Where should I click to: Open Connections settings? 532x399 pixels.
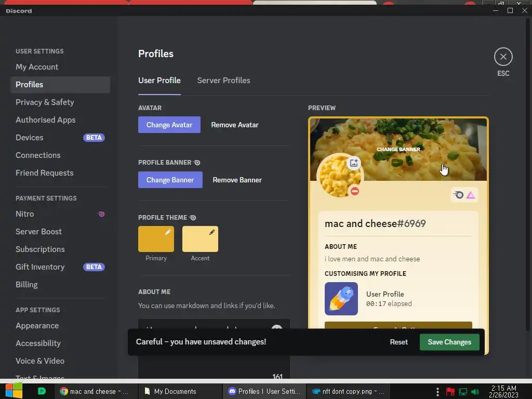tap(60, 155)
